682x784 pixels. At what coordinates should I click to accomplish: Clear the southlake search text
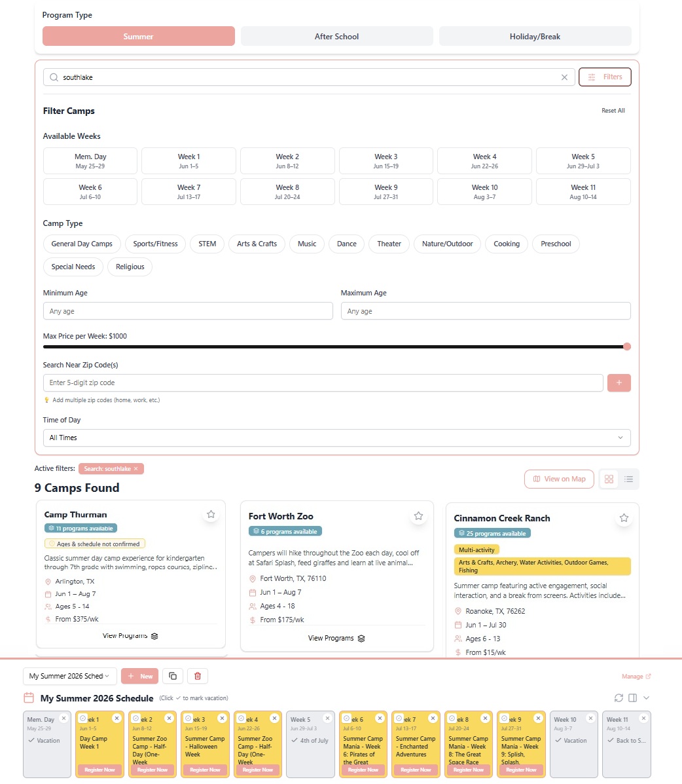564,77
